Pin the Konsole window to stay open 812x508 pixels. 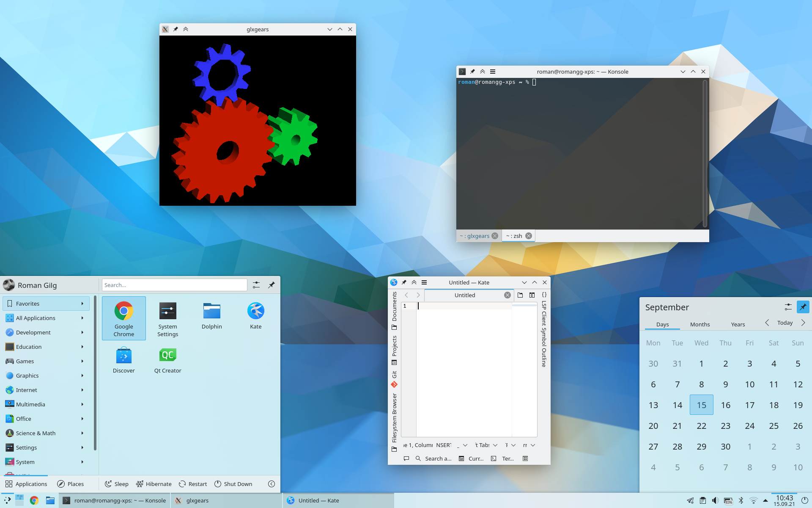[472, 72]
